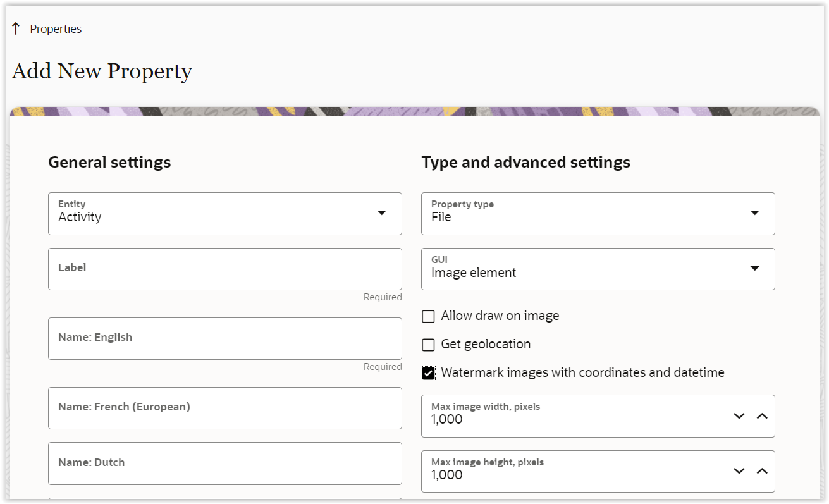Screen dimensions: 829x504
Task: Decrease Max image width with down chevron
Action: (x=739, y=416)
